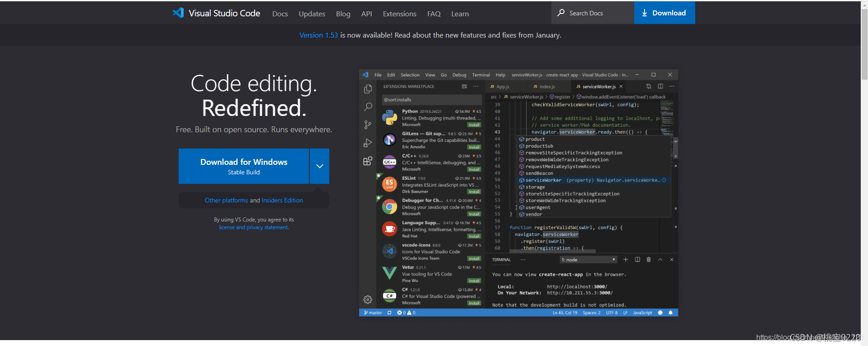The height and width of the screenshot is (346, 868).
Task: Click the Search icon in activity bar
Action: (368, 107)
